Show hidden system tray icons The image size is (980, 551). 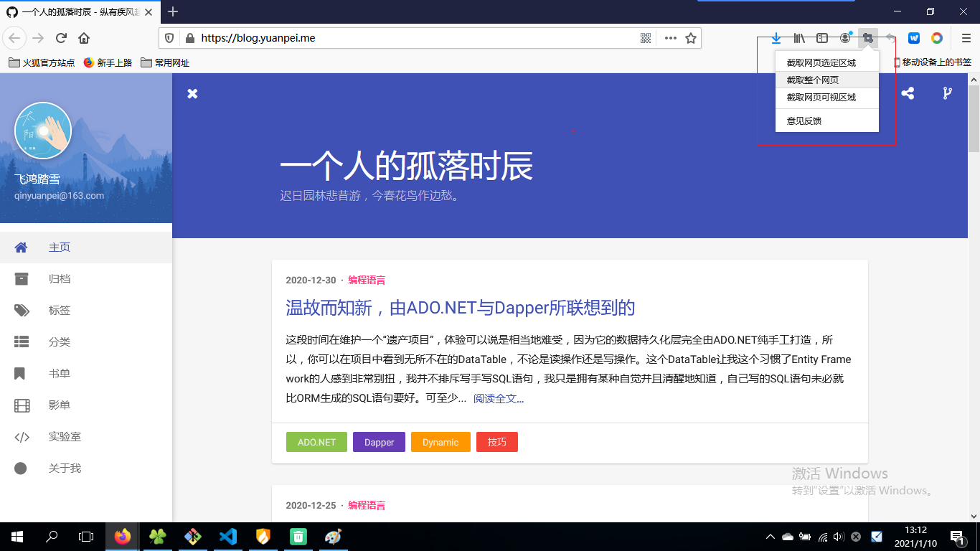tap(771, 537)
